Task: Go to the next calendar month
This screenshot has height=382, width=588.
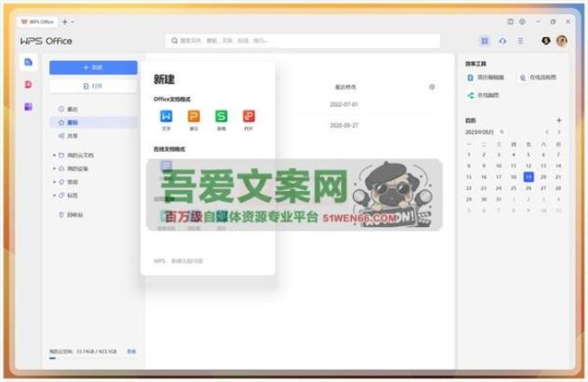Action: click(559, 132)
